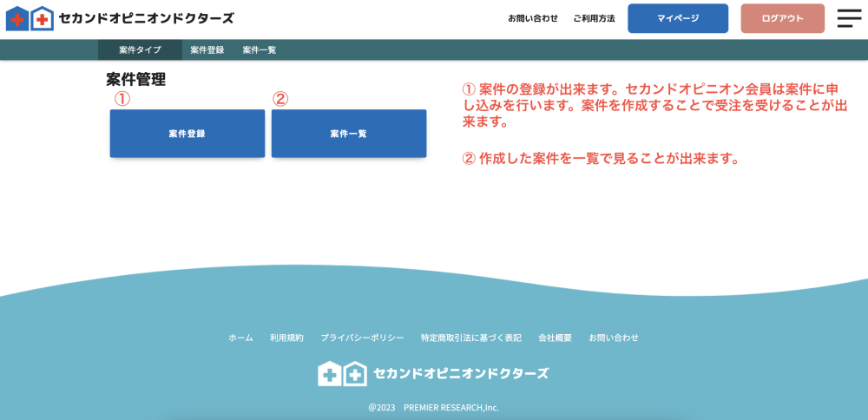Open the 案件登録 blue button
Viewport: 868px width, 420px height.
187,134
